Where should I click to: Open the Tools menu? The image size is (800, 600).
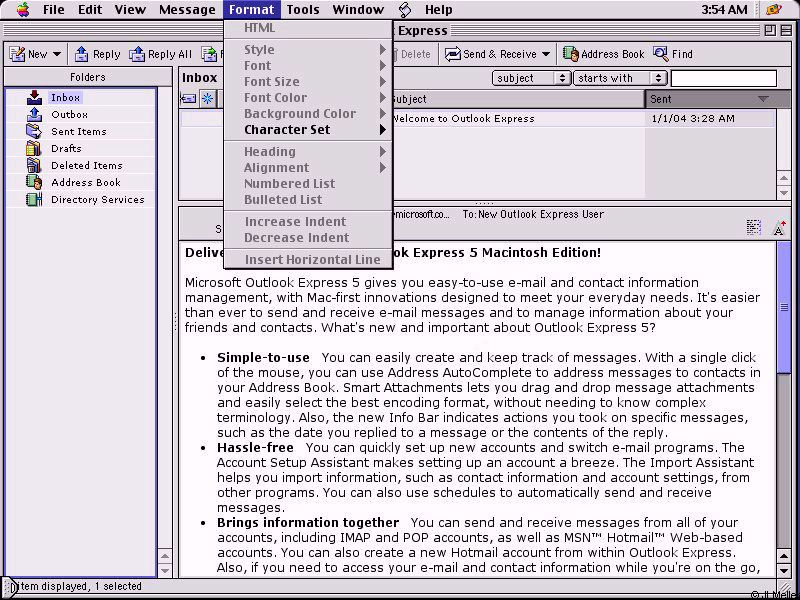click(x=303, y=9)
